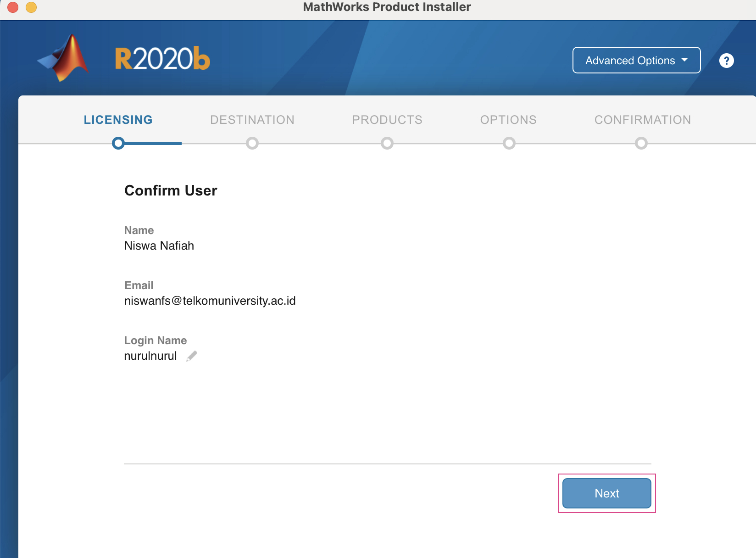Minimize the installer with the yellow button

(x=31, y=7)
